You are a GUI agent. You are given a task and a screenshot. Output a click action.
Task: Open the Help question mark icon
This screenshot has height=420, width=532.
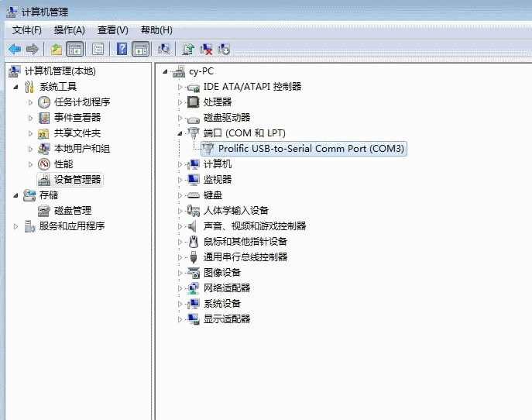click(x=122, y=50)
